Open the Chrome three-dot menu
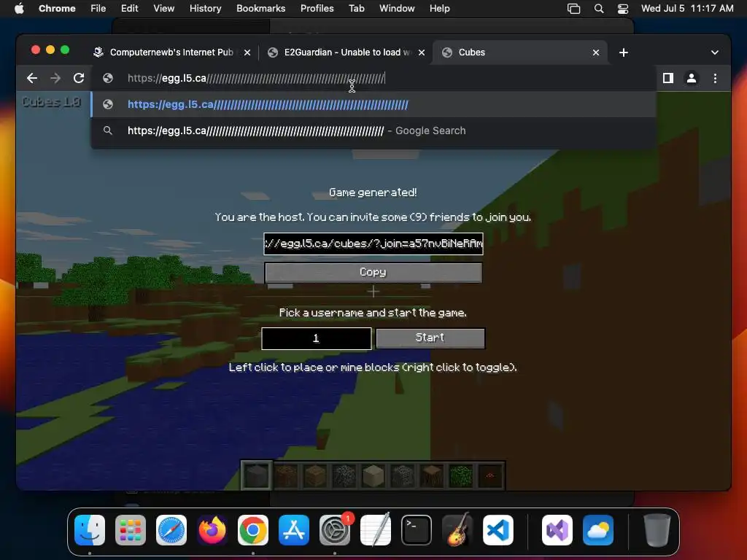This screenshot has width=747, height=560. (x=715, y=78)
